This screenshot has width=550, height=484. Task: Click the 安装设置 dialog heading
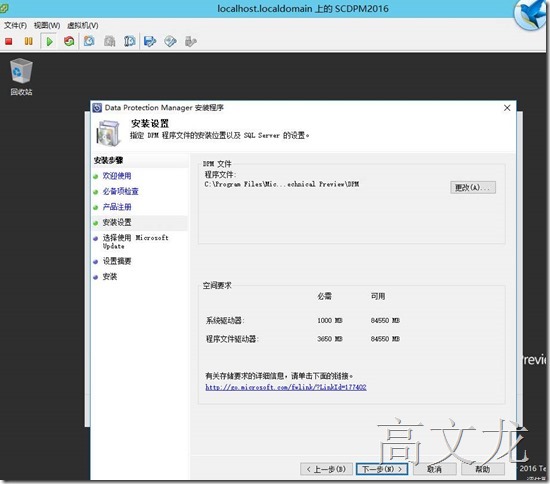click(150, 123)
